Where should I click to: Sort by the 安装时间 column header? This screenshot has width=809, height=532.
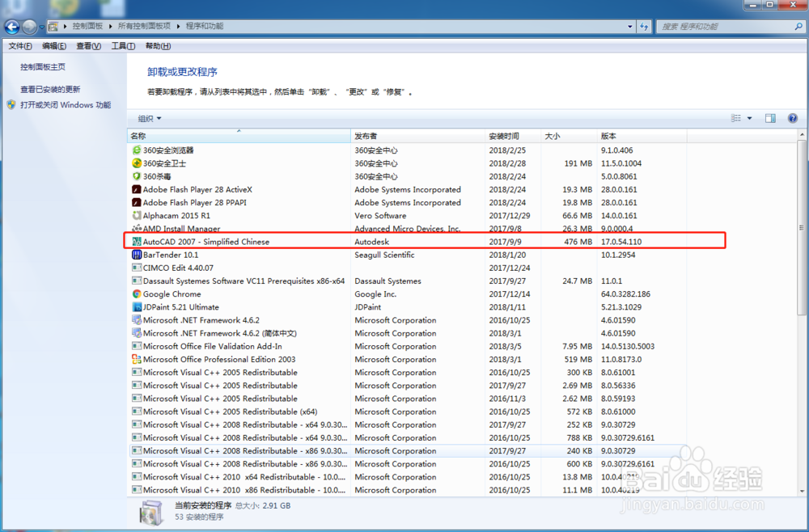tap(513, 136)
